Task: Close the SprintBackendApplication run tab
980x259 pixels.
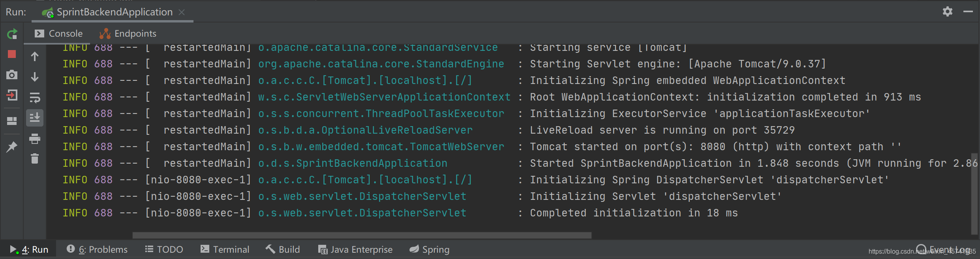Action: [182, 12]
